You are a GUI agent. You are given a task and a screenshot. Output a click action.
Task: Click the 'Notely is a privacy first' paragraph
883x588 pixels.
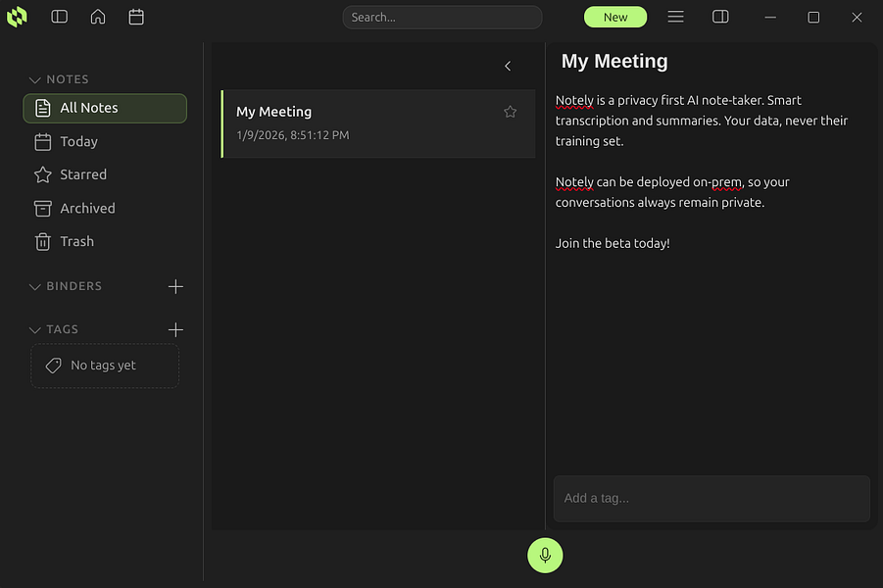tap(702, 121)
